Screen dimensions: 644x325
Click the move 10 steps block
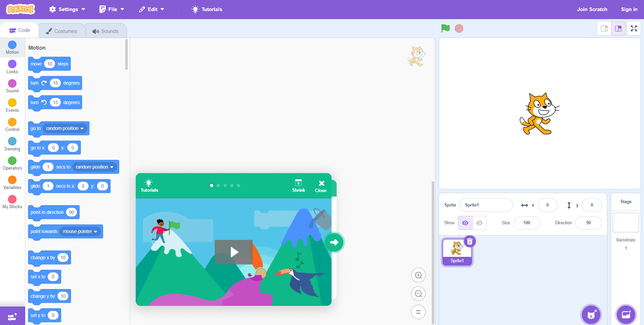[49, 64]
